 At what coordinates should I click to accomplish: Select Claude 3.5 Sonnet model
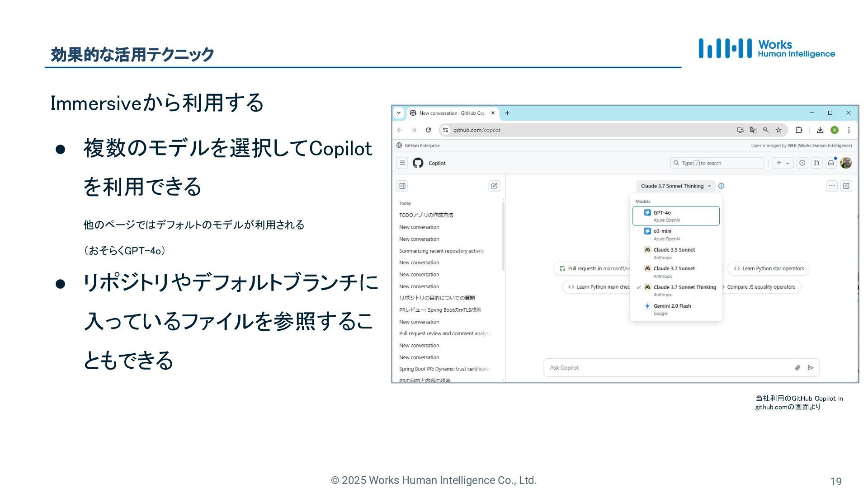[676, 253]
